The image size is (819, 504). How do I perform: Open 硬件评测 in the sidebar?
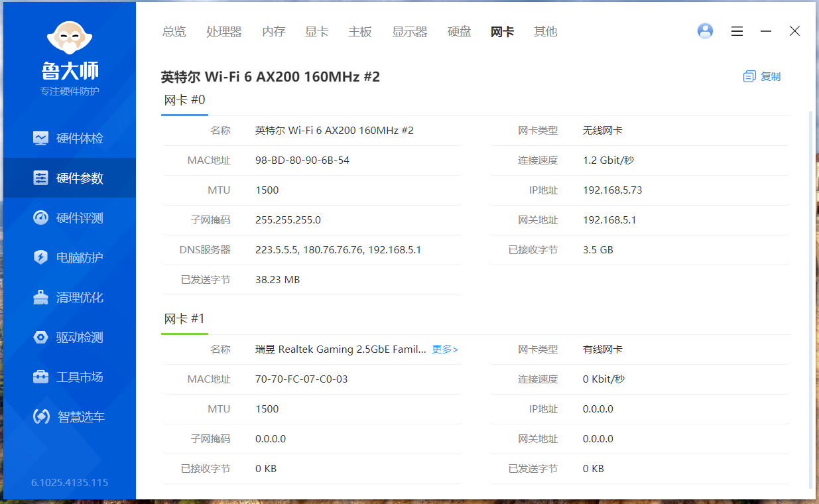(x=69, y=218)
